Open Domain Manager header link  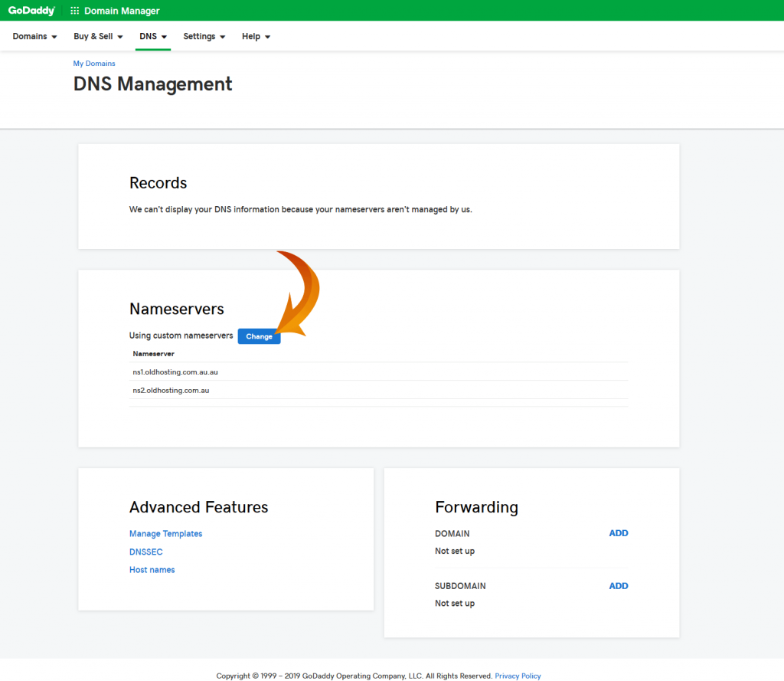pyautogui.click(x=122, y=11)
